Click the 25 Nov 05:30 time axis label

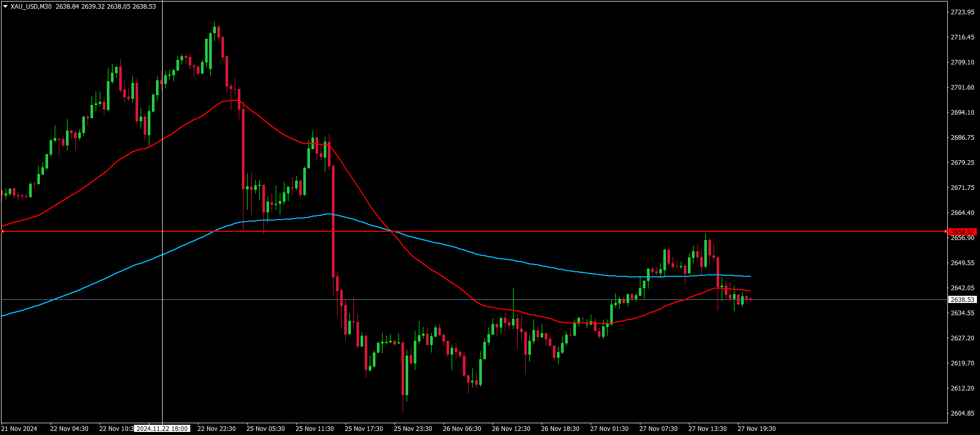click(265, 429)
